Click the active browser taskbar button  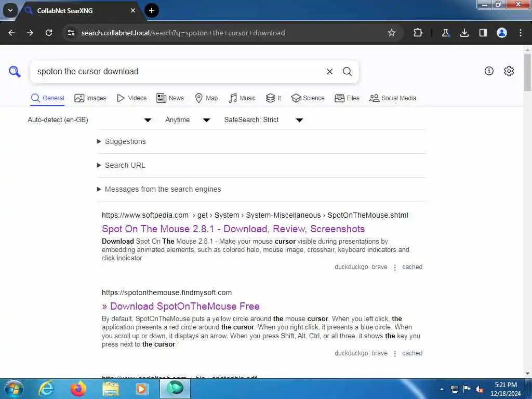[x=175, y=389]
